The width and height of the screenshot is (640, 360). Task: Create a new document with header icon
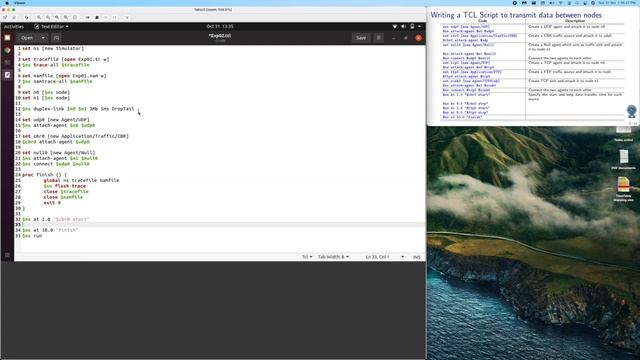pos(56,38)
